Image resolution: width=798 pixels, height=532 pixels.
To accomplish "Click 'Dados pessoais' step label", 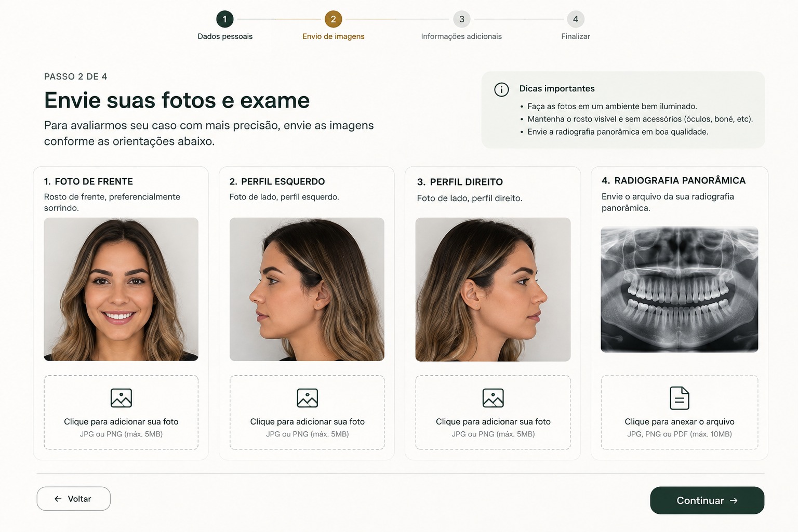I will [x=225, y=36].
